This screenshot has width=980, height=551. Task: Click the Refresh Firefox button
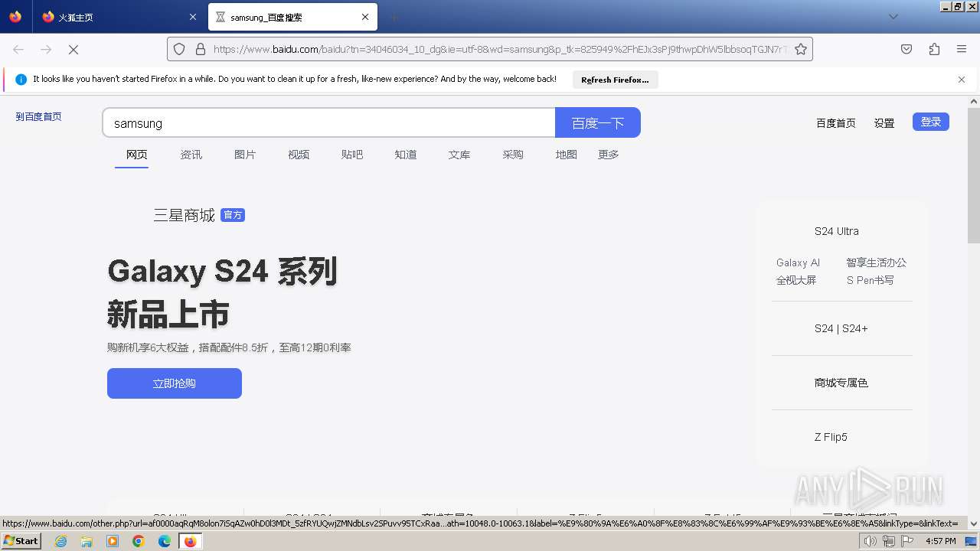(x=615, y=80)
